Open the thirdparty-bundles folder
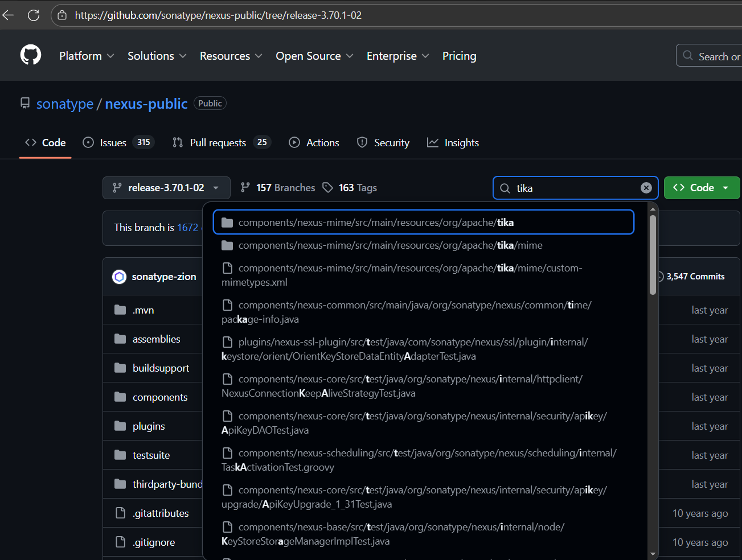The height and width of the screenshot is (560, 742). [x=167, y=484]
